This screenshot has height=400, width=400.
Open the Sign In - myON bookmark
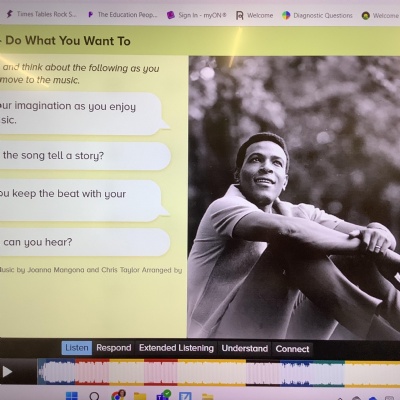(197, 15)
